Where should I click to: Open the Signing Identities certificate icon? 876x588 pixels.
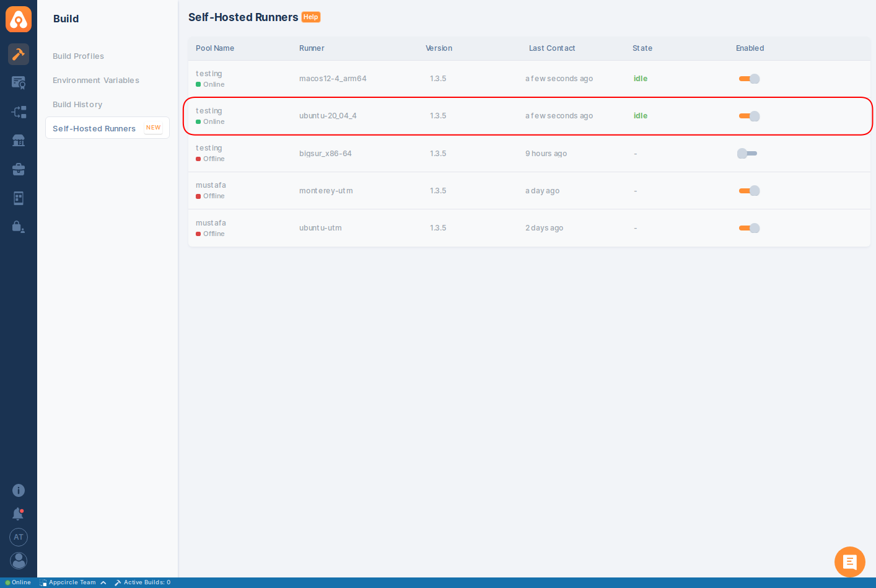coord(19,82)
